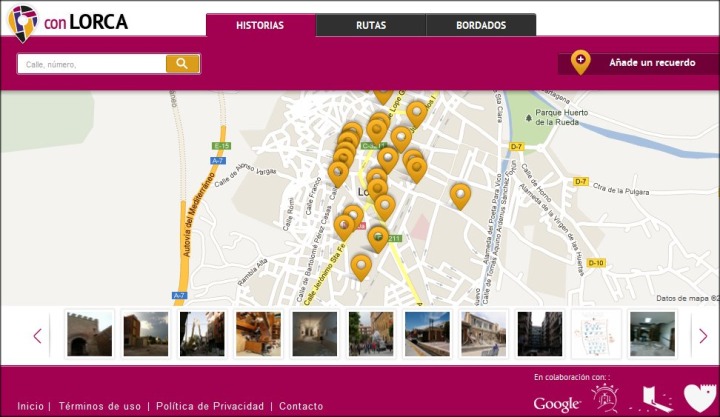Open Política de Privacidad link
Image resolution: width=720 pixels, height=417 pixels.
tap(210, 406)
